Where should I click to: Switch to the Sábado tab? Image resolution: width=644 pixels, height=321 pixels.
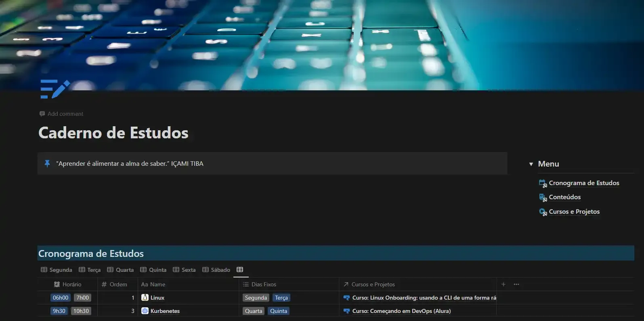coord(216,270)
